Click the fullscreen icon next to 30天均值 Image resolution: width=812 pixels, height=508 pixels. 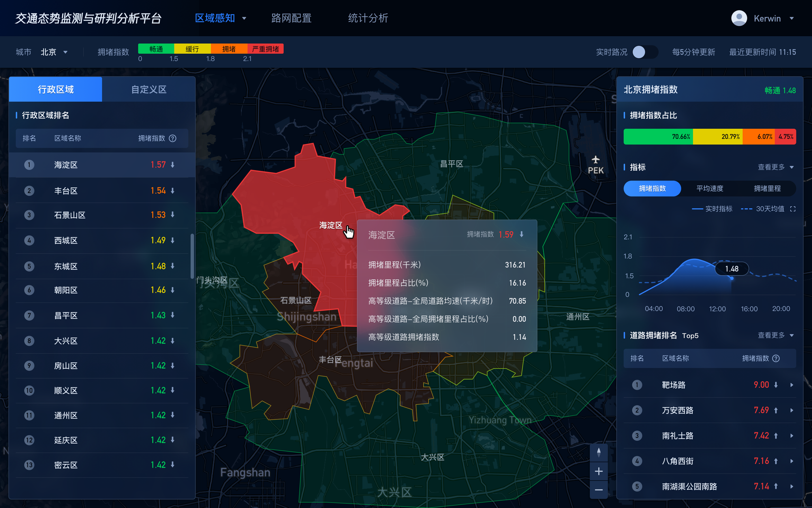point(793,209)
